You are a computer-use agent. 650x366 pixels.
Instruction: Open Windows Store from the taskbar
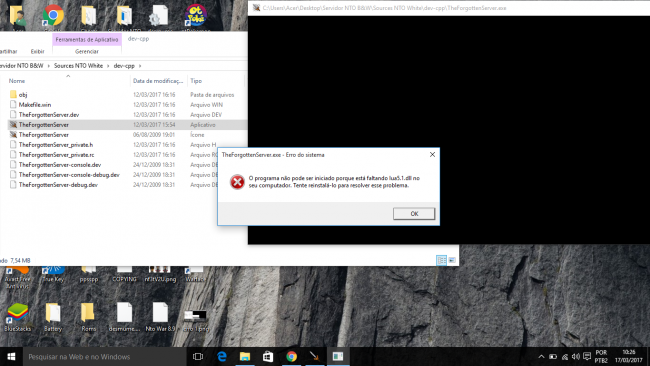268,356
